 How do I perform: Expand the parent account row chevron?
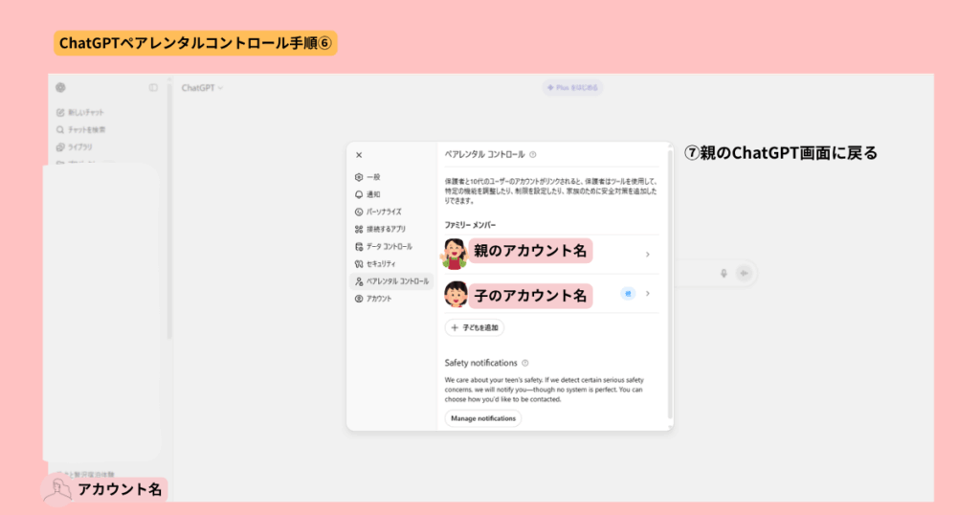(648, 255)
